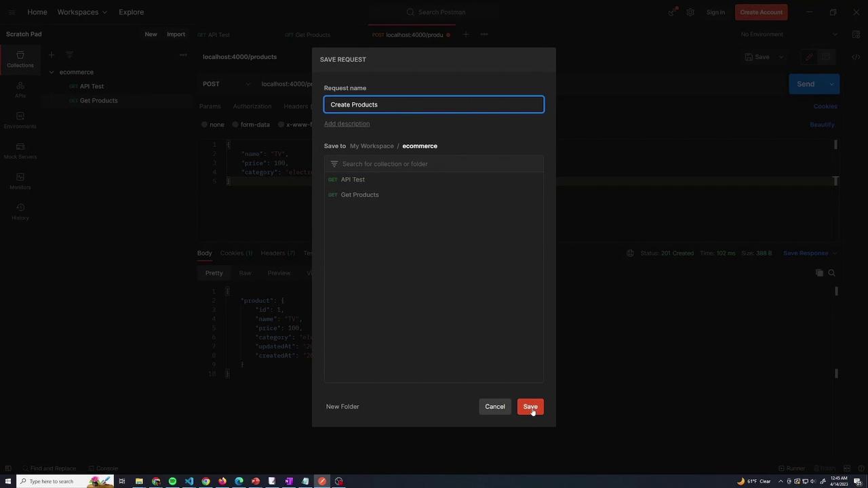
Task: Select the form-data body radio option
Action: [251, 125]
